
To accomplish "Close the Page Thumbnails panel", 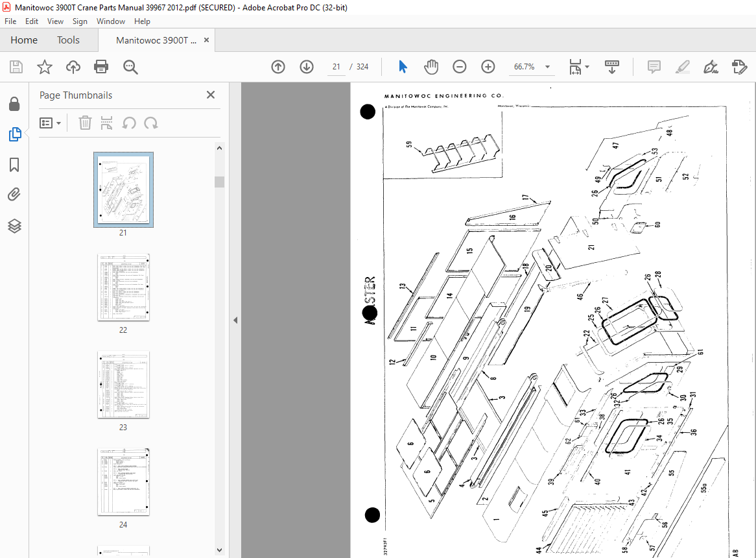I will [211, 95].
